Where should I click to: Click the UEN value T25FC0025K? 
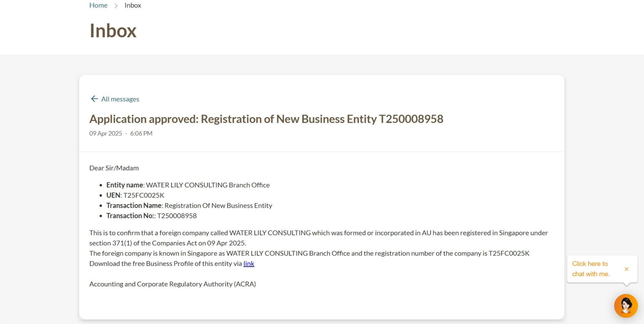tap(143, 195)
